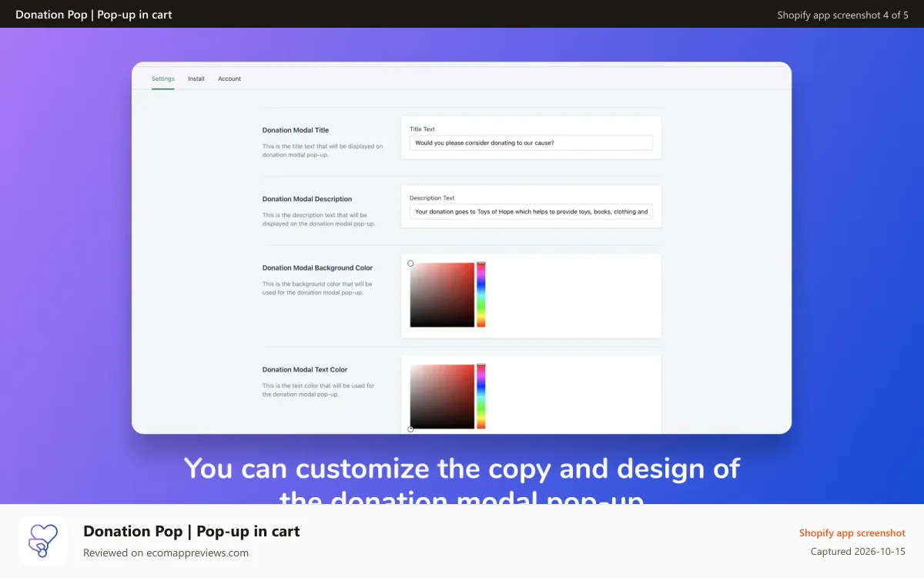Image resolution: width=924 pixels, height=578 pixels.
Task: Click the 'Captured 2026-10-15' text
Action: click(858, 551)
